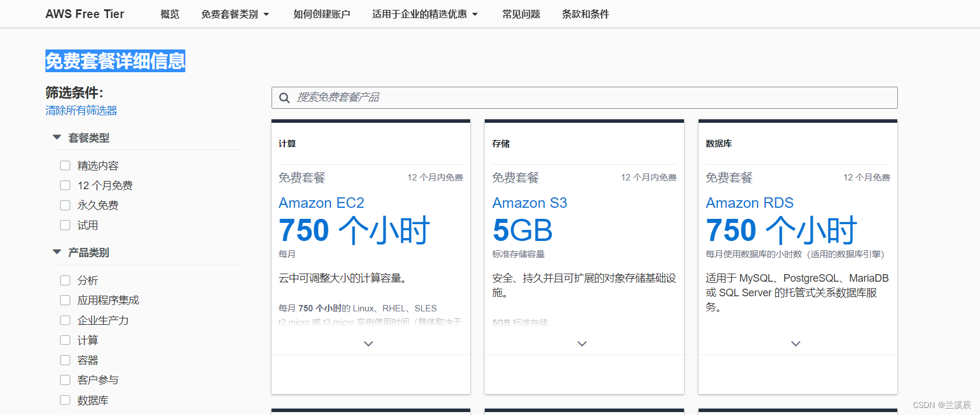Open the Amazon S3 product link
The height and width of the screenshot is (415, 980).
[530, 203]
